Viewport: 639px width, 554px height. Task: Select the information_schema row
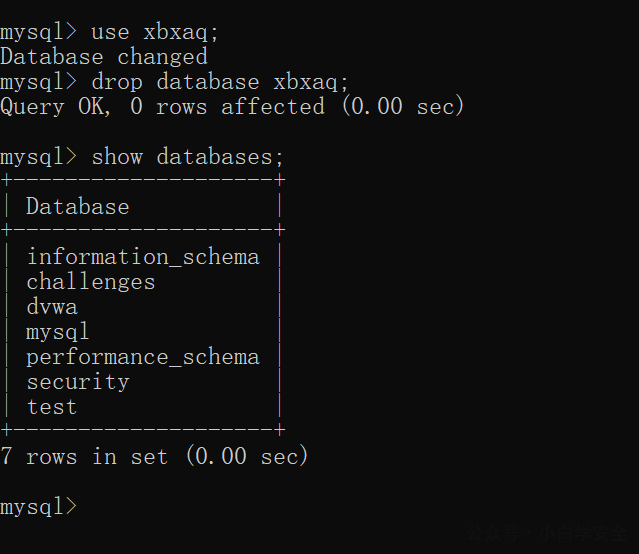(143, 257)
